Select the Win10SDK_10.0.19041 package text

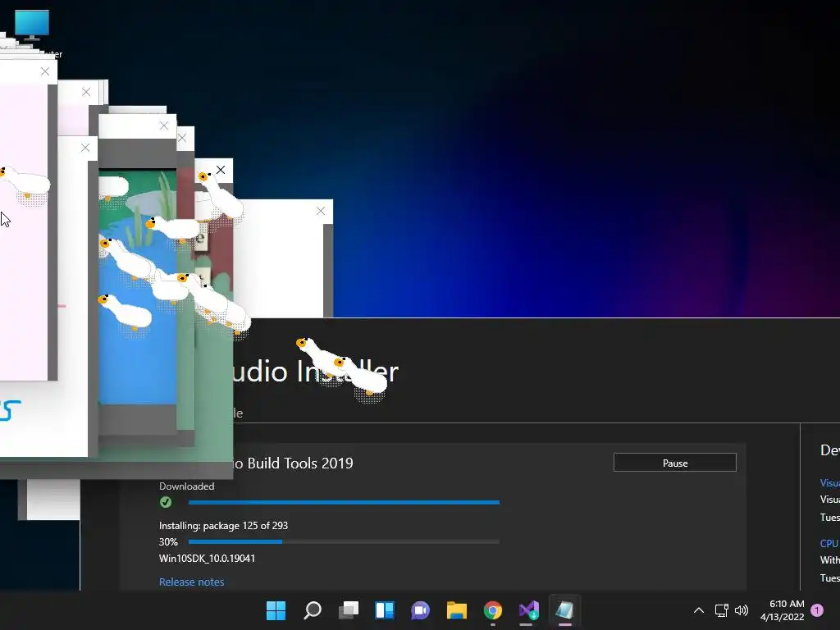tap(207, 558)
